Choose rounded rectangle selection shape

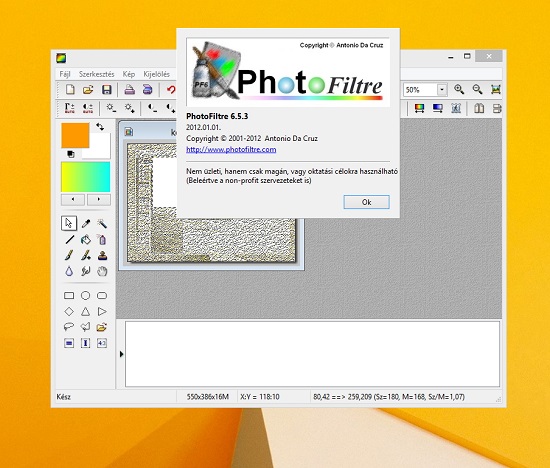point(102,296)
